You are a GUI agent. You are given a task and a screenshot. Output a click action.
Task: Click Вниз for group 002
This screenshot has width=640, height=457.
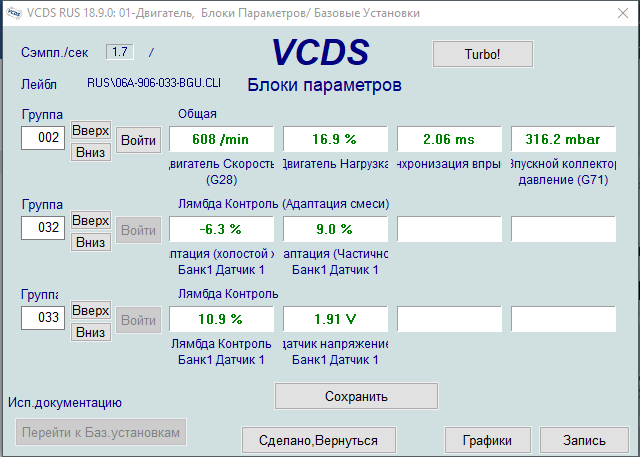91,152
